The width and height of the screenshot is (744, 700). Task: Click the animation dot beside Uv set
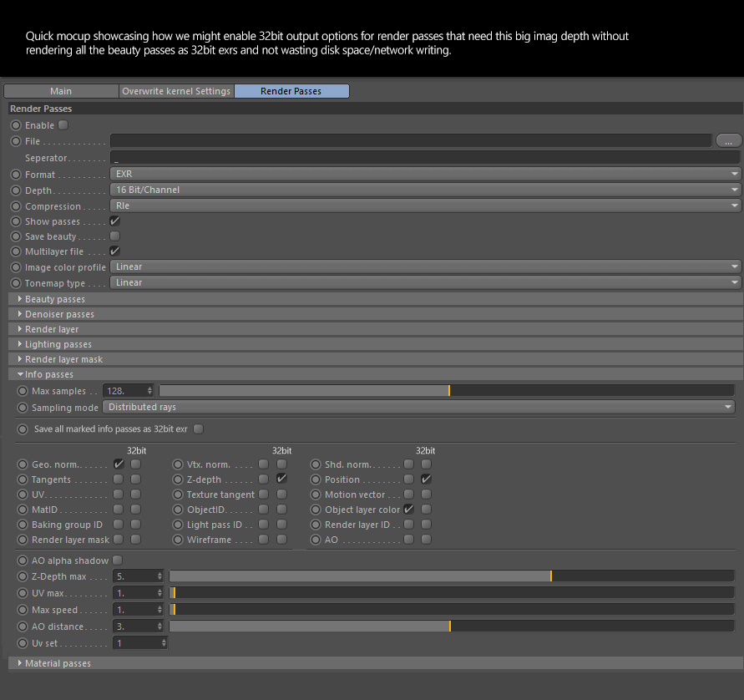(23, 643)
